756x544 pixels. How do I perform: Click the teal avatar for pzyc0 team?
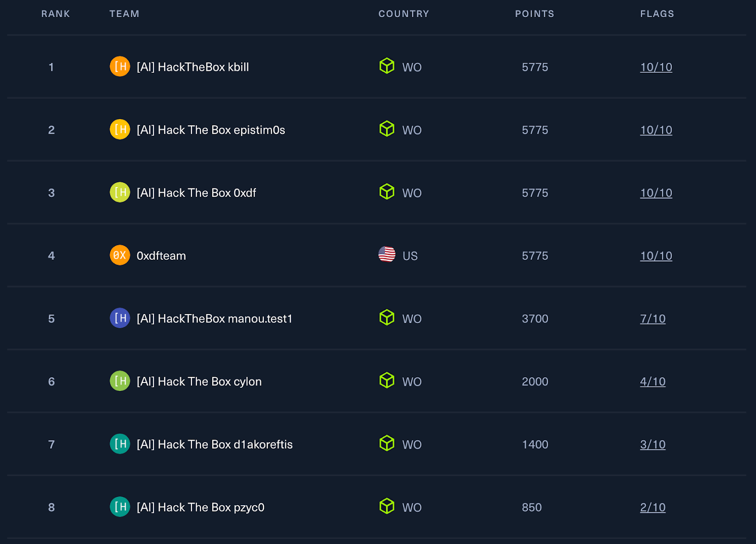click(x=120, y=507)
